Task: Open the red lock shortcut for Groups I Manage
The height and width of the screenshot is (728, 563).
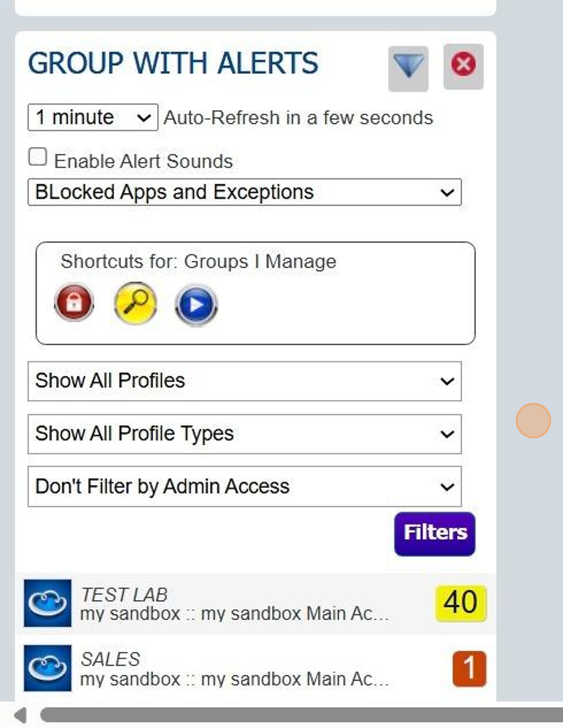Action: pyautogui.click(x=73, y=303)
